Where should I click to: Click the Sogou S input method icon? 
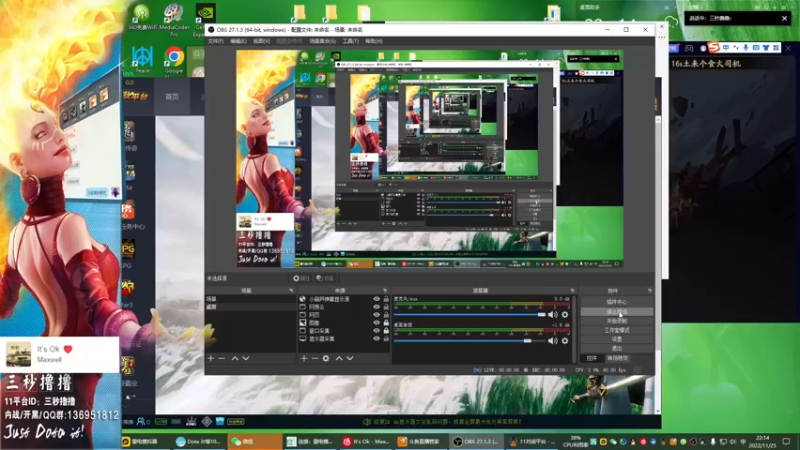(714, 47)
